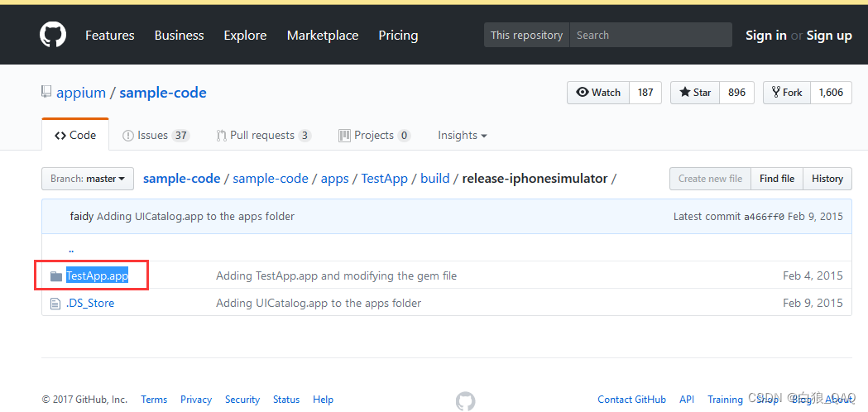Switch to the Code tab

[x=75, y=135]
